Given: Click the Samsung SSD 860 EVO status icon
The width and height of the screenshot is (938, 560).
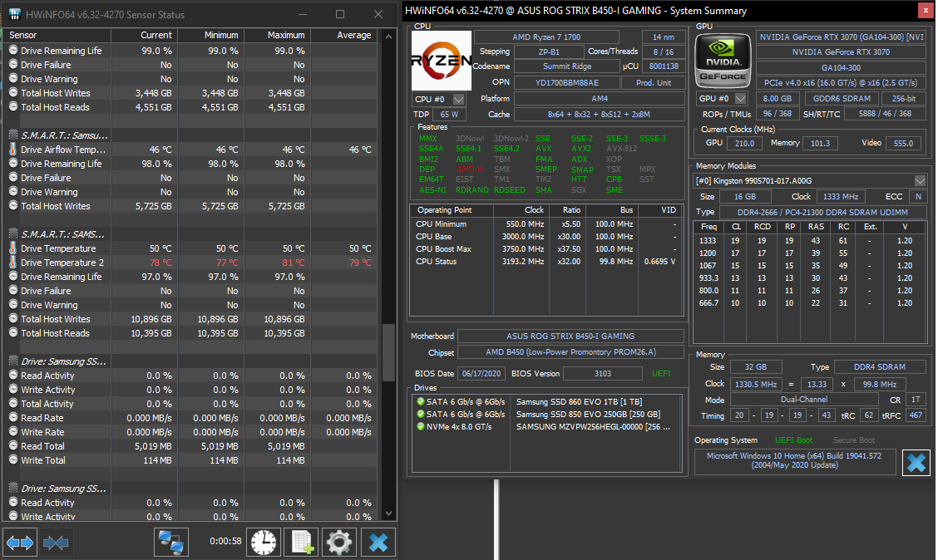Looking at the screenshot, I should click(421, 401).
